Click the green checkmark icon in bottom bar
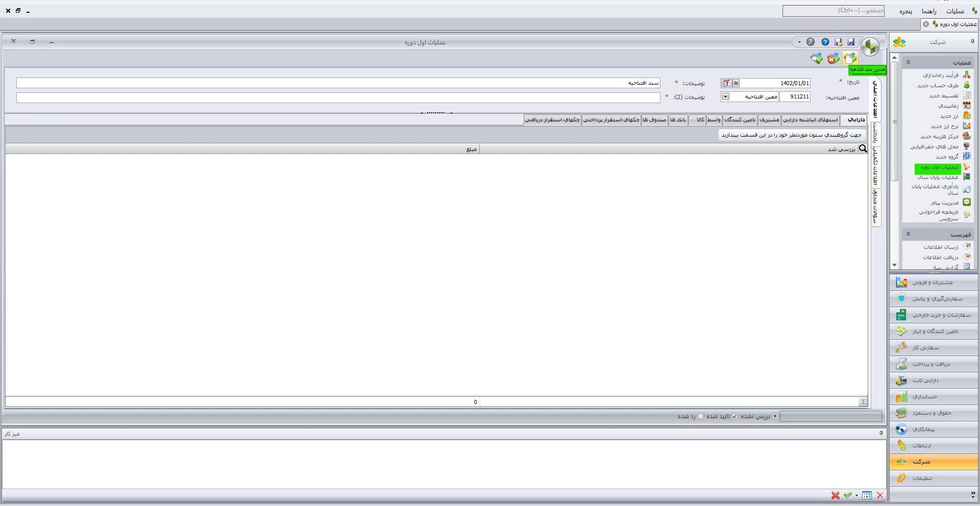 [848, 495]
